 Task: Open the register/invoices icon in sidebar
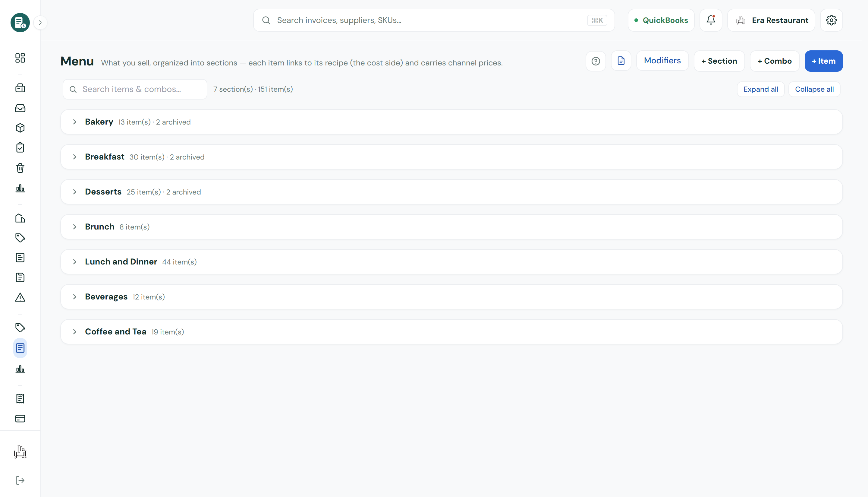click(x=20, y=88)
